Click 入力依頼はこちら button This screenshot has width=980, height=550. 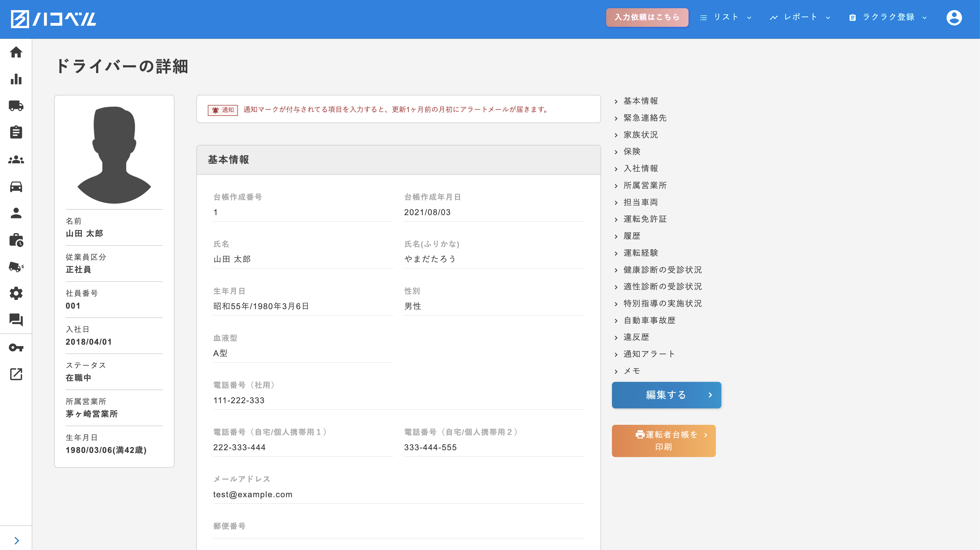(647, 17)
